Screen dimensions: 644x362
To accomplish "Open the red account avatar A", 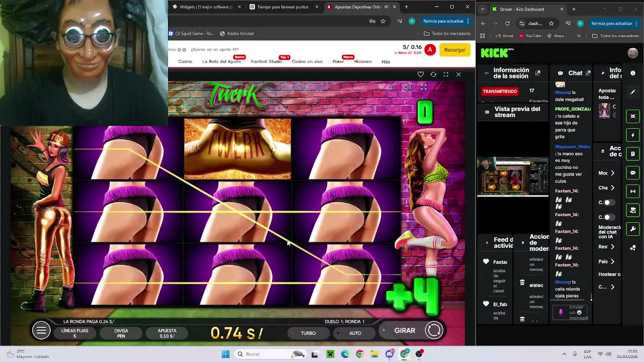I will 430,50.
